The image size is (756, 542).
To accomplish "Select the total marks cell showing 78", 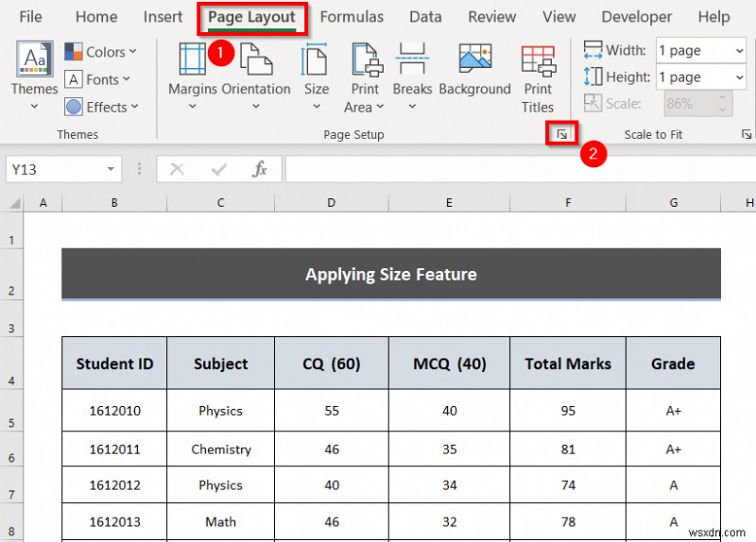I will 568,522.
